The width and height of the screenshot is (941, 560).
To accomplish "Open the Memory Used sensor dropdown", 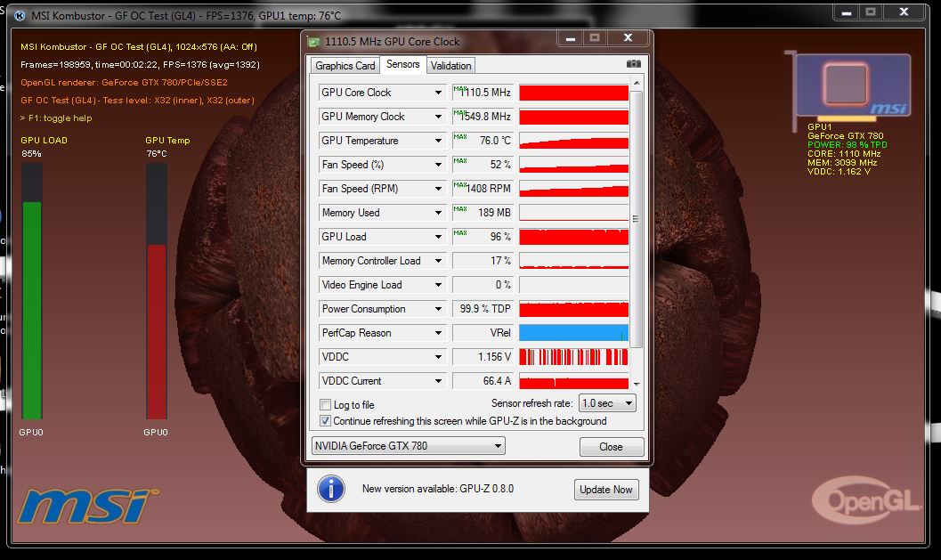I will click(438, 213).
